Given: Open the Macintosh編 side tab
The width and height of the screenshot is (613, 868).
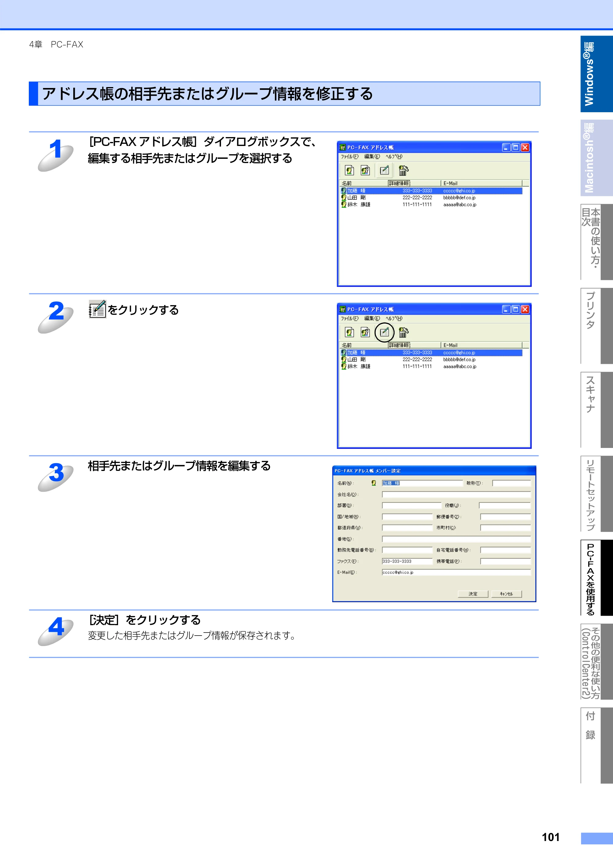Looking at the screenshot, I should (x=596, y=158).
